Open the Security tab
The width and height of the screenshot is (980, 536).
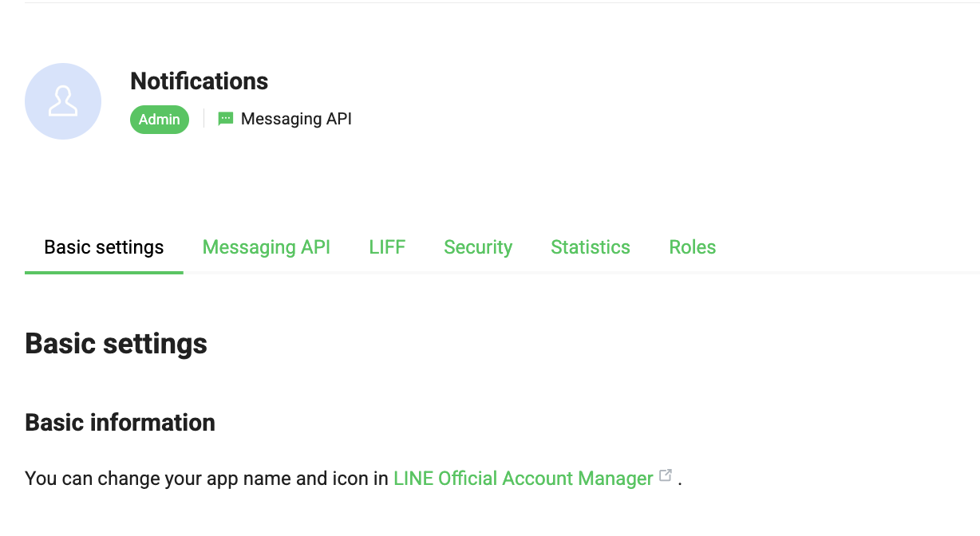click(x=478, y=247)
